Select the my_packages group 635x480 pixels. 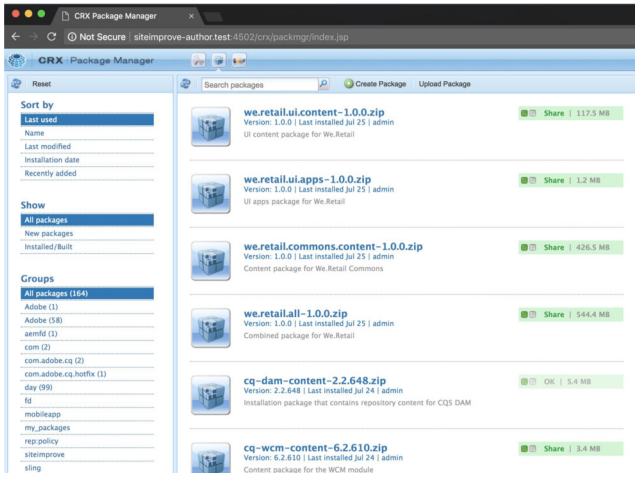(x=87, y=427)
